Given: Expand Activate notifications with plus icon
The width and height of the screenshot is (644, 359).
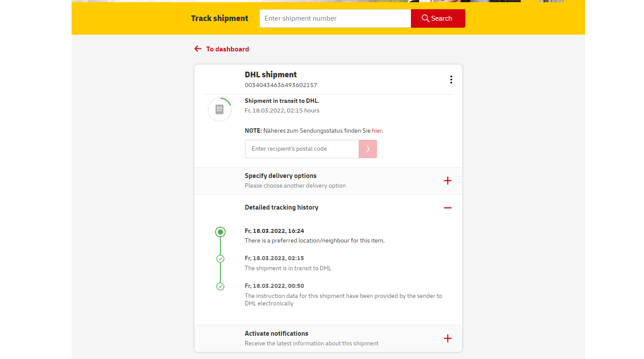Looking at the screenshot, I should 447,338.
